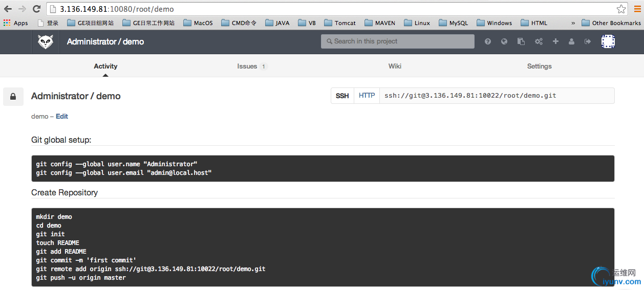644x290 pixels.
Task: Click the 'git add README' command line
Action: (x=61, y=252)
